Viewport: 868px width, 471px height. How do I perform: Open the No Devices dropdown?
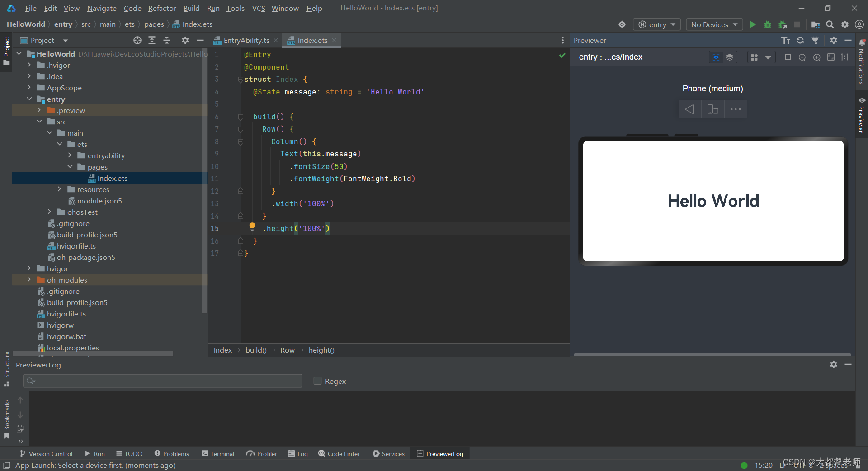pos(714,24)
